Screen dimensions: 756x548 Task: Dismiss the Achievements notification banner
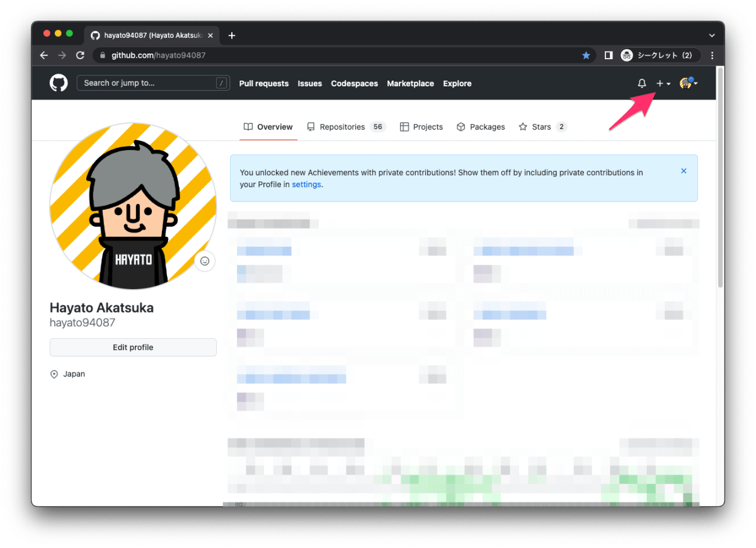684,170
